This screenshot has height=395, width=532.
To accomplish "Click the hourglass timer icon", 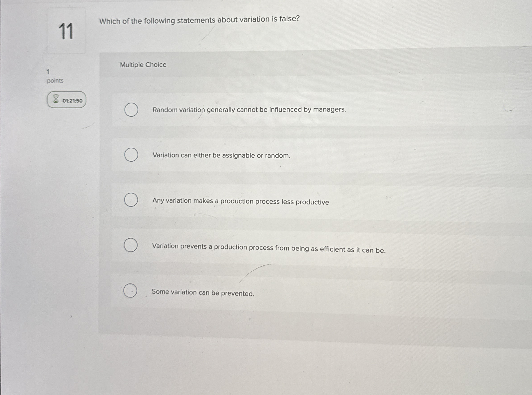I will [56, 99].
